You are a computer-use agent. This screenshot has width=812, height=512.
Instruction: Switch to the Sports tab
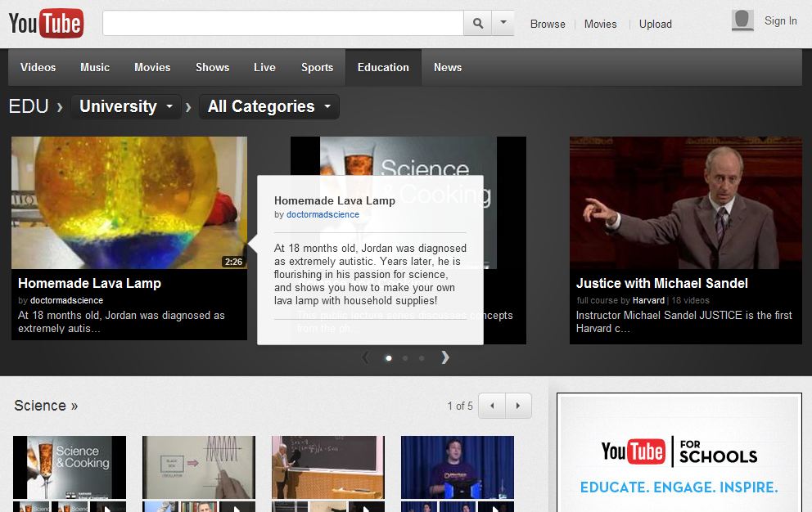317,67
